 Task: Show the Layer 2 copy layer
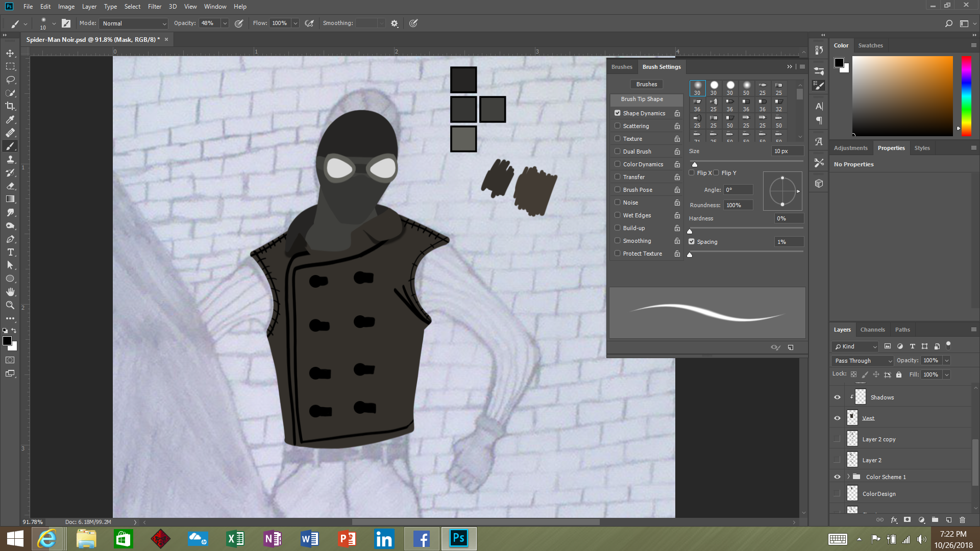tap(837, 439)
